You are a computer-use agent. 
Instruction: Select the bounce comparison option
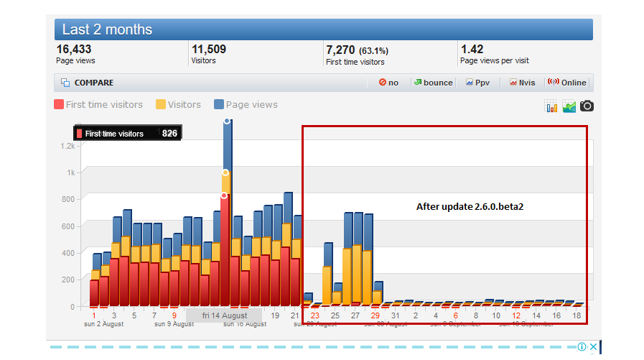[434, 83]
